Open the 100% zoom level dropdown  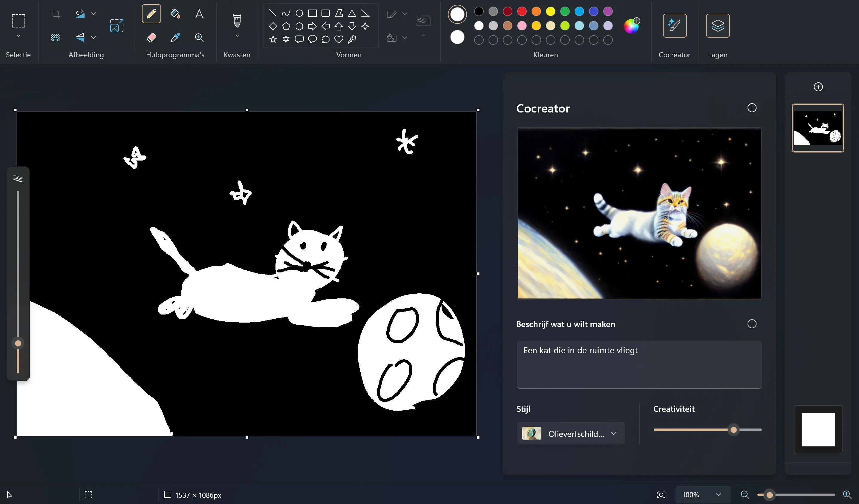tap(718, 495)
